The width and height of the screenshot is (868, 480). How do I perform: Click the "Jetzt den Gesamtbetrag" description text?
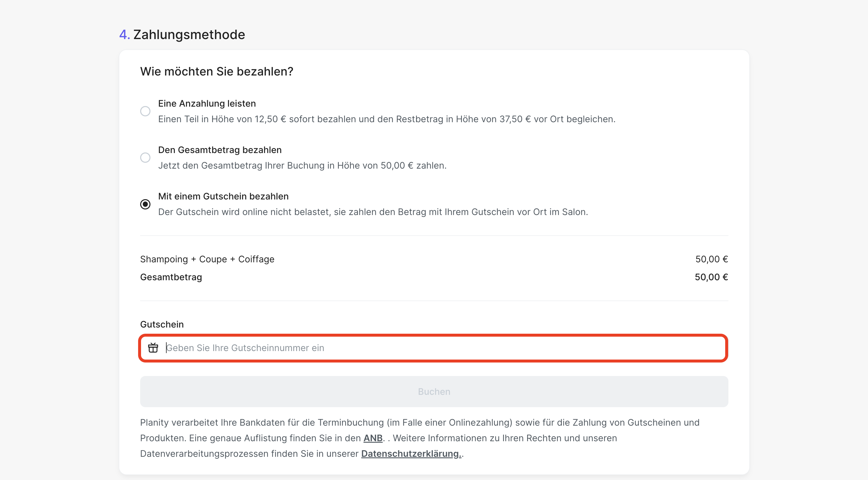[302, 165]
